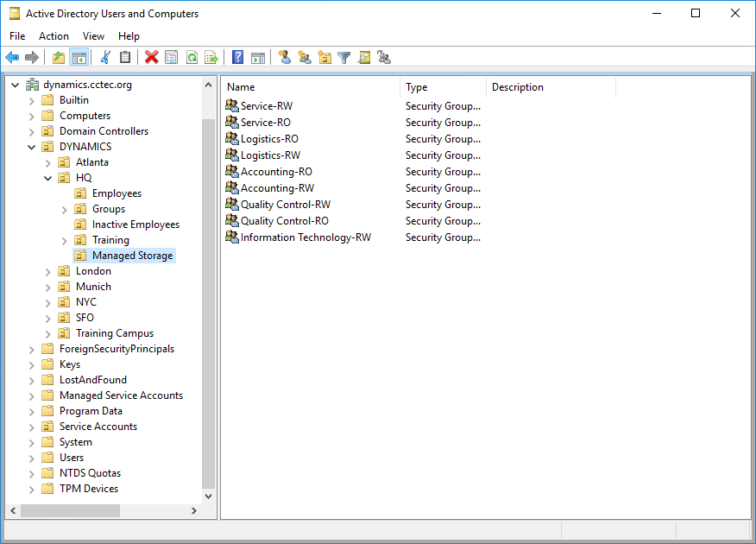Select the Logistics-RW security group
The width and height of the screenshot is (756, 544).
pyautogui.click(x=270, y=155)
